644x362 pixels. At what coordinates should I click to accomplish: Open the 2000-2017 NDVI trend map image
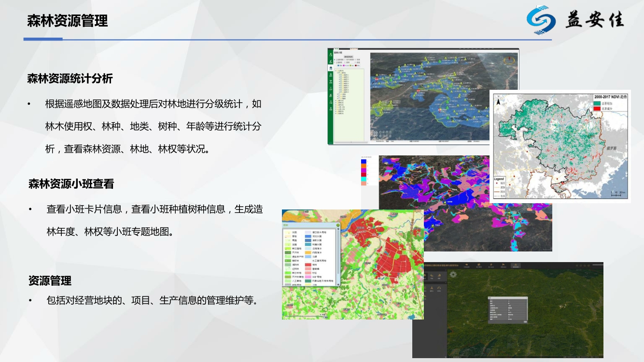[x=560, y=146]
